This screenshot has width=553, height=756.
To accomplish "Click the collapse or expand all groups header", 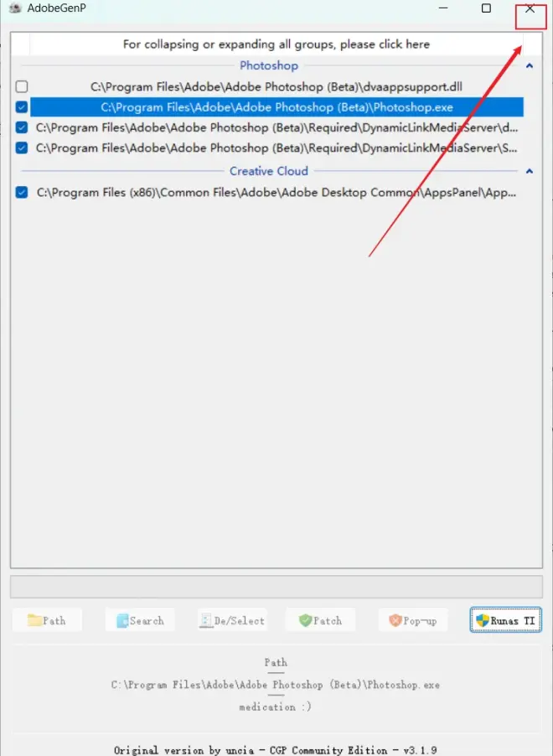I will [x=276, y=44].
